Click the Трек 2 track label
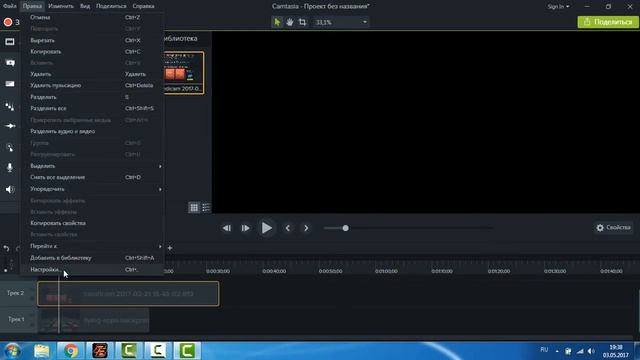The height and width of the screenshot is (360, 640). 16,293
